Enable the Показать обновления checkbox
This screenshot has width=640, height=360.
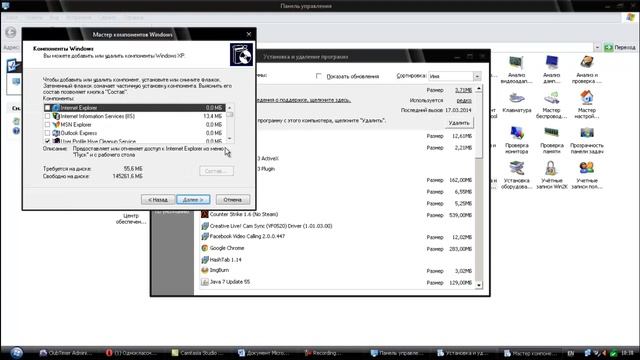319,76
